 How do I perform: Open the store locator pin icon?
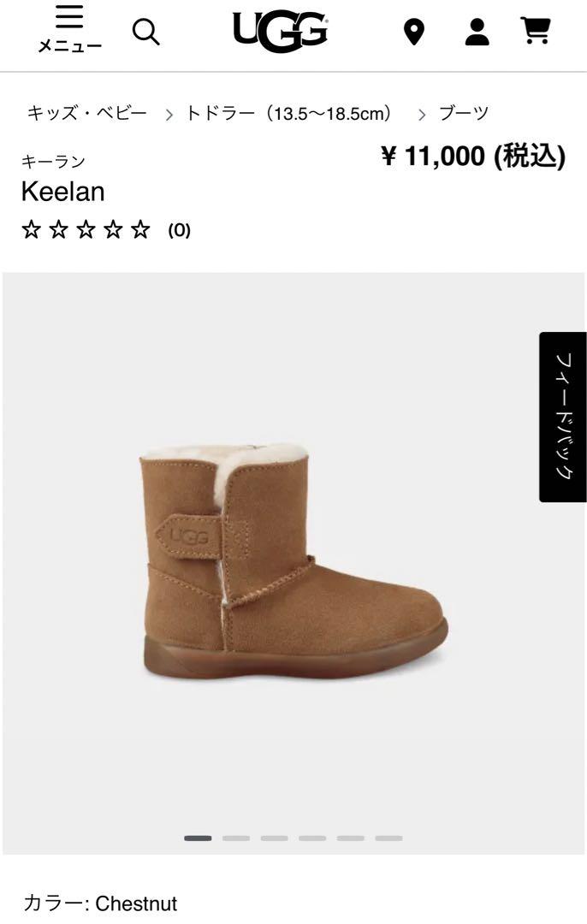pyautogui.click(x=414, y=32)
